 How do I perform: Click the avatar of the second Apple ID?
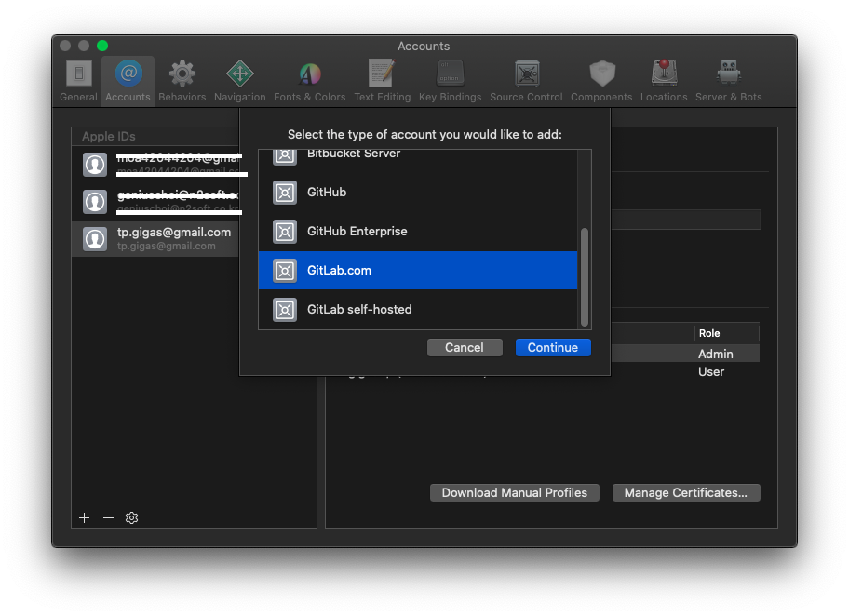coord(95,201)
